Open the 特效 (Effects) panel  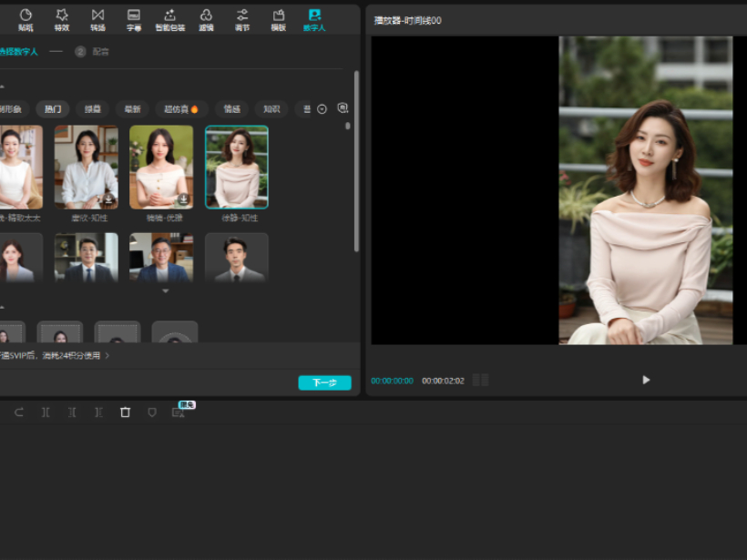pyautogui.click(x=62, y=19)
